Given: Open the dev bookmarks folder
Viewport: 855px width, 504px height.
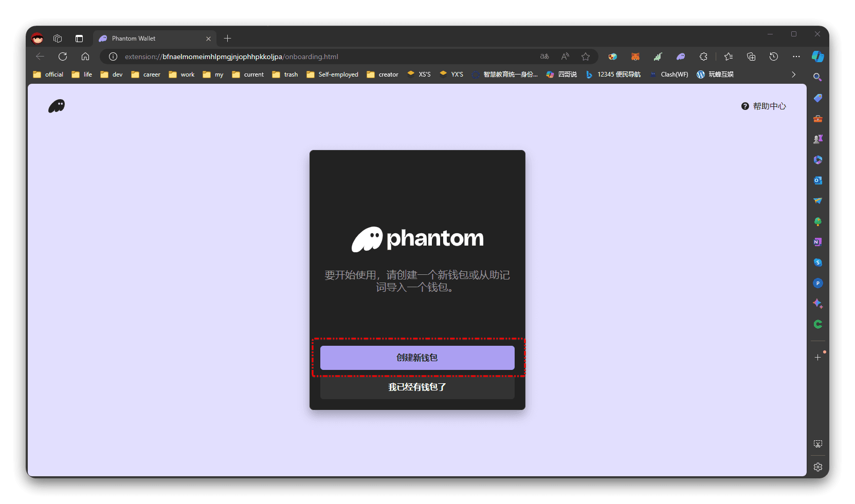Looking at the screenshot, I should click(x=112, y=74).
